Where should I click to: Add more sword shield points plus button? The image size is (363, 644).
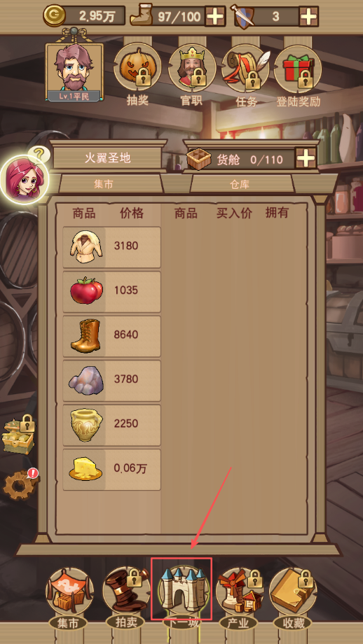(x=308, y=17)
